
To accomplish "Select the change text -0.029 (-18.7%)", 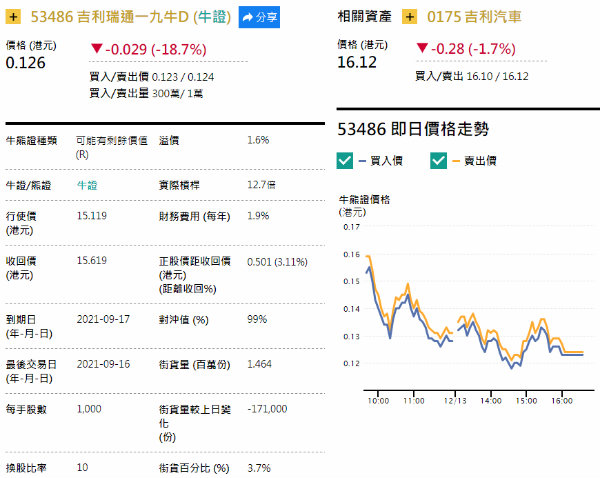I will pos(156,49).
